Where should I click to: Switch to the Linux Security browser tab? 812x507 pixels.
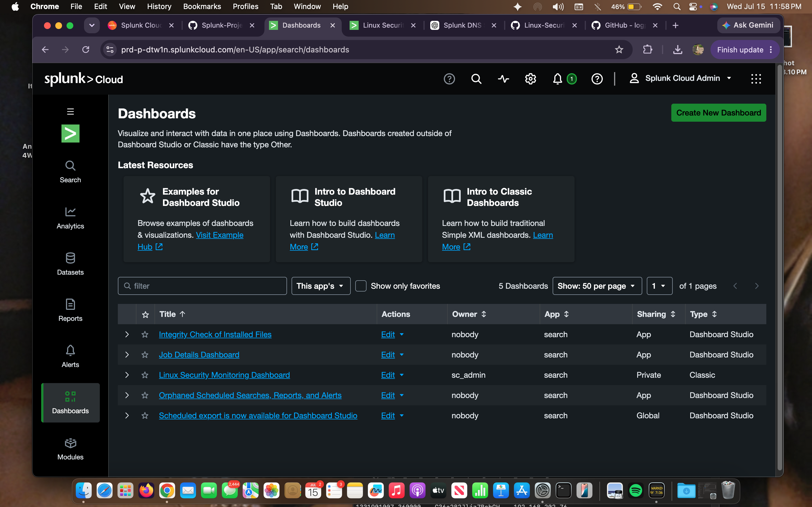(383, 25)
